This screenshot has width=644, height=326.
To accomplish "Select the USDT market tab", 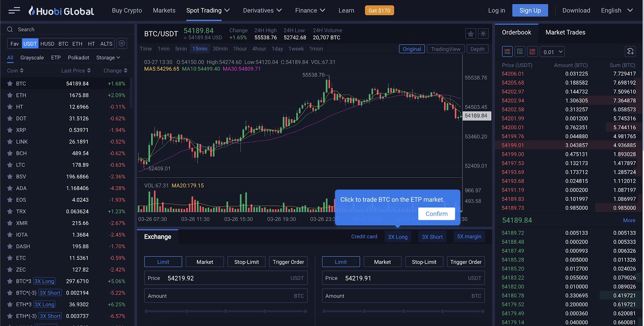I will pyautogui.click(x=30, y=43).
